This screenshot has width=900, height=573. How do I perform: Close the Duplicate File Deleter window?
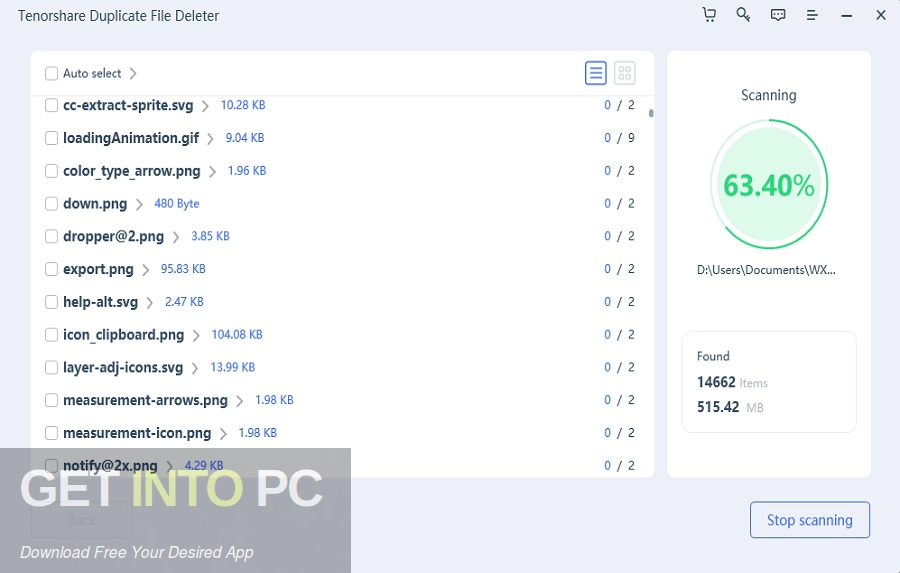[x=881, y=15]
